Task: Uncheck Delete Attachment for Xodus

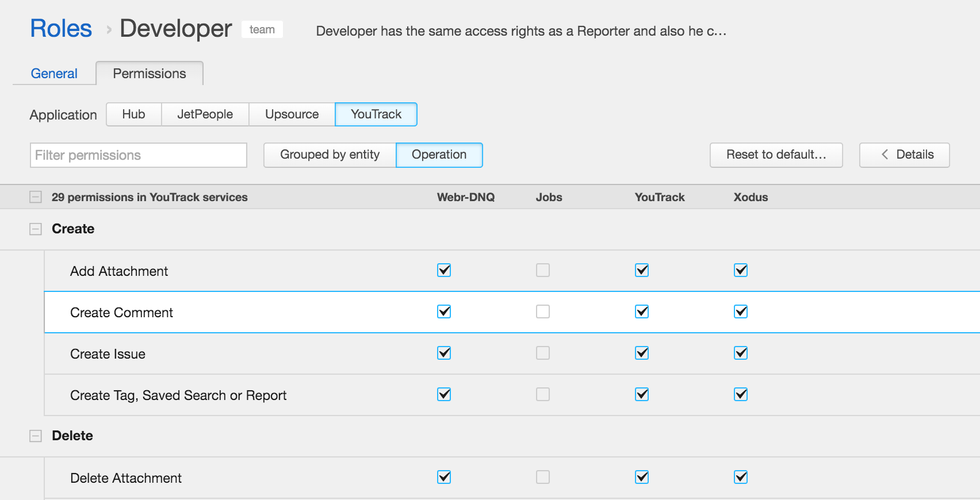Action: click(x=741, y=477)
